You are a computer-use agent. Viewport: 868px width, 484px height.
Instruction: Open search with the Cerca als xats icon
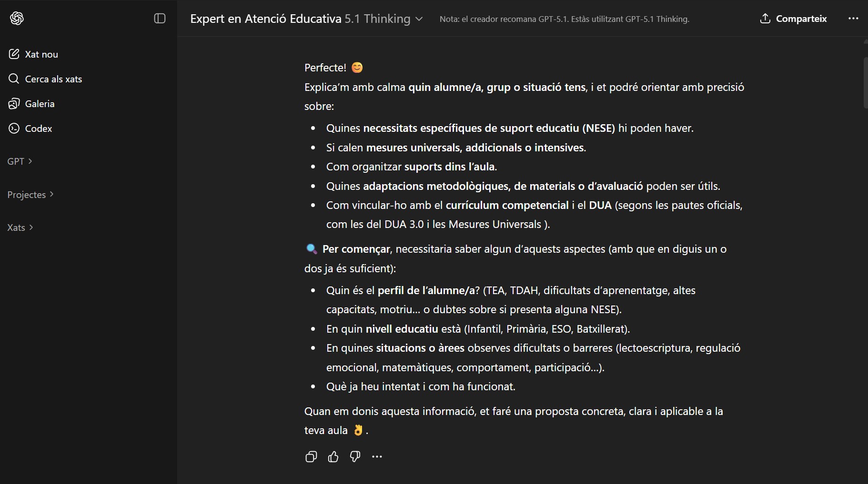point(14,79)
